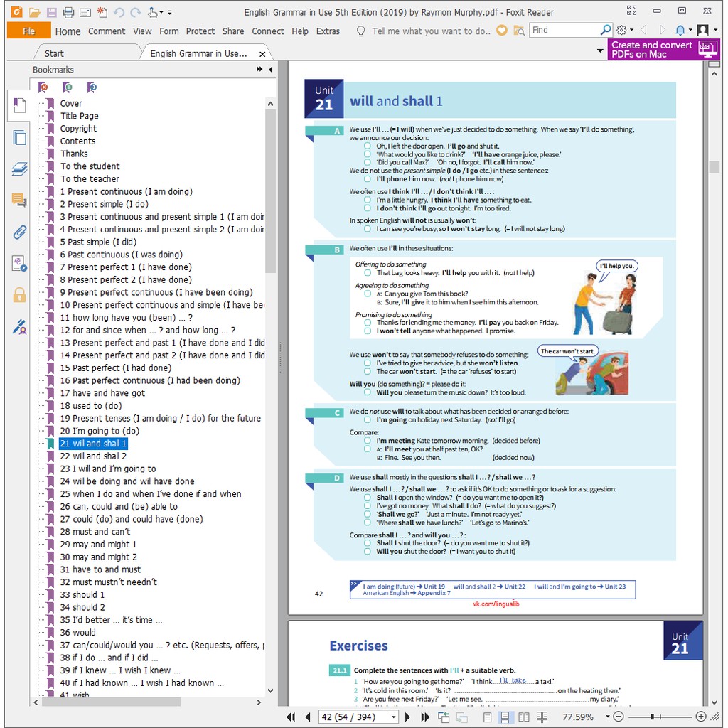Click the add new bookmark icon
The width and height of the screenshot is (728, 728).
(x=68, y=87)
